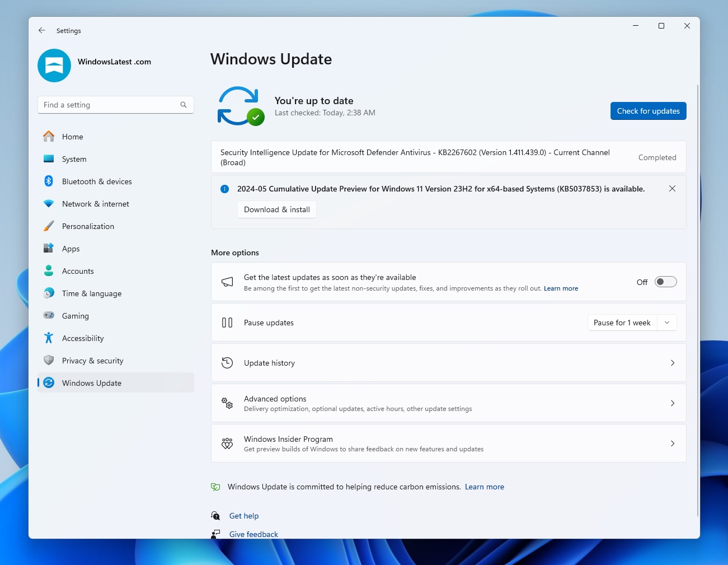Image resolution: width=728 pixels, height=565 pixels.
Task: Click the Apps icon in sidebar
Action: [x=49, y=248]
